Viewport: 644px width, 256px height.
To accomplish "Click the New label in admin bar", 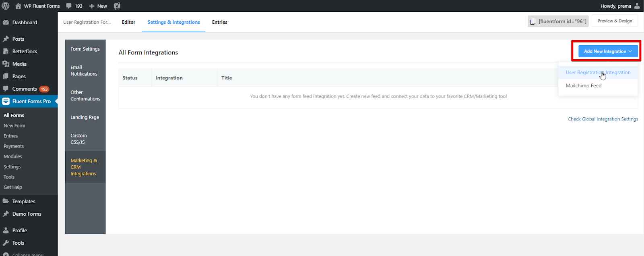I will 102,6.
